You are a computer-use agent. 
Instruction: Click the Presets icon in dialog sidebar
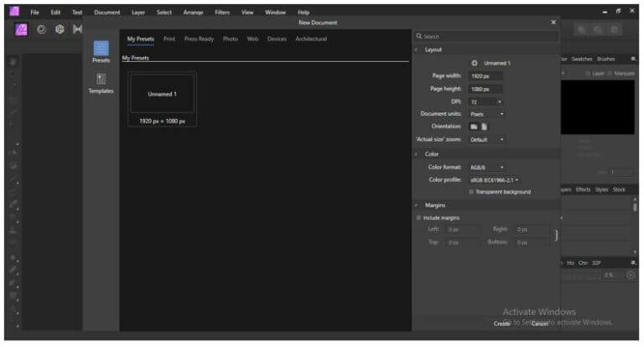pyautogui.click(x=101, y=49)
